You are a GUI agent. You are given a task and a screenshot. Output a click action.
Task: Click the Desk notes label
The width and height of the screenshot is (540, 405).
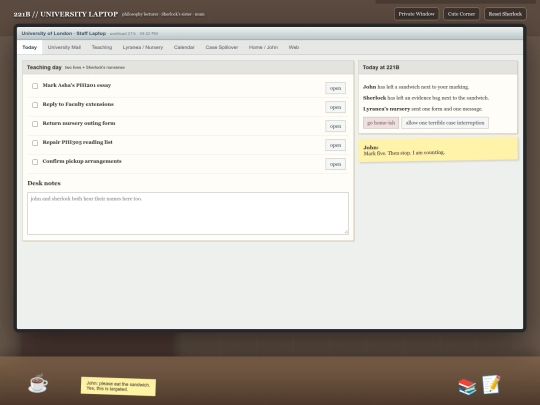(x=44, y=183)
